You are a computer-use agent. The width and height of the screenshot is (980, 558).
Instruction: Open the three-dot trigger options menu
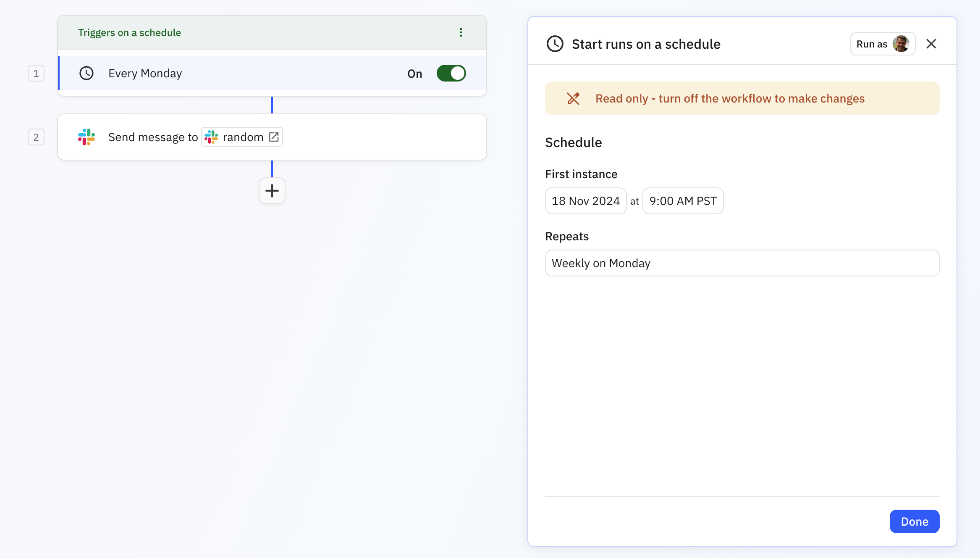(461, 32)
